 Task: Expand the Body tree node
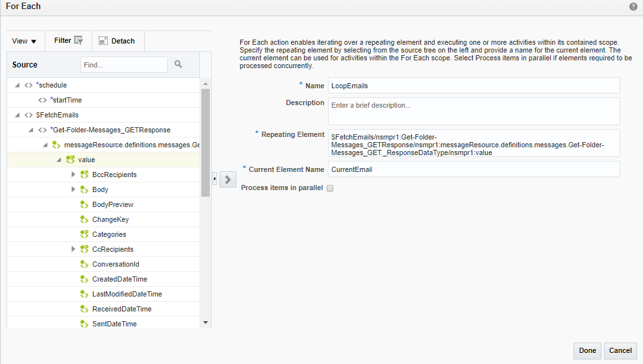coord(73,189)
